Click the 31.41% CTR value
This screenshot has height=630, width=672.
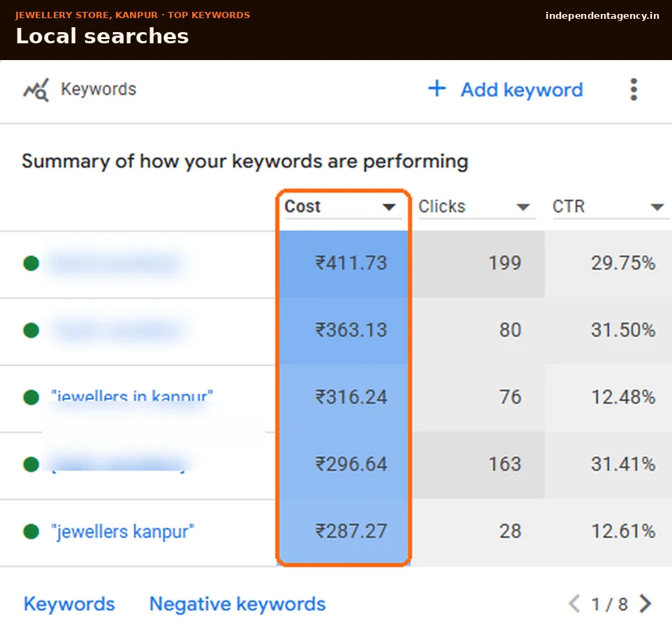623,464
